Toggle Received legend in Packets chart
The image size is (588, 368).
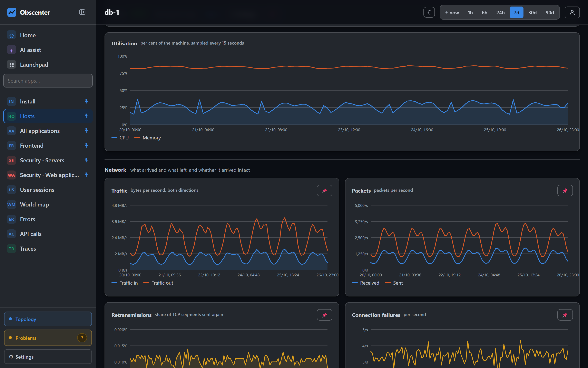pyautogui.click(x=365, y=283)
